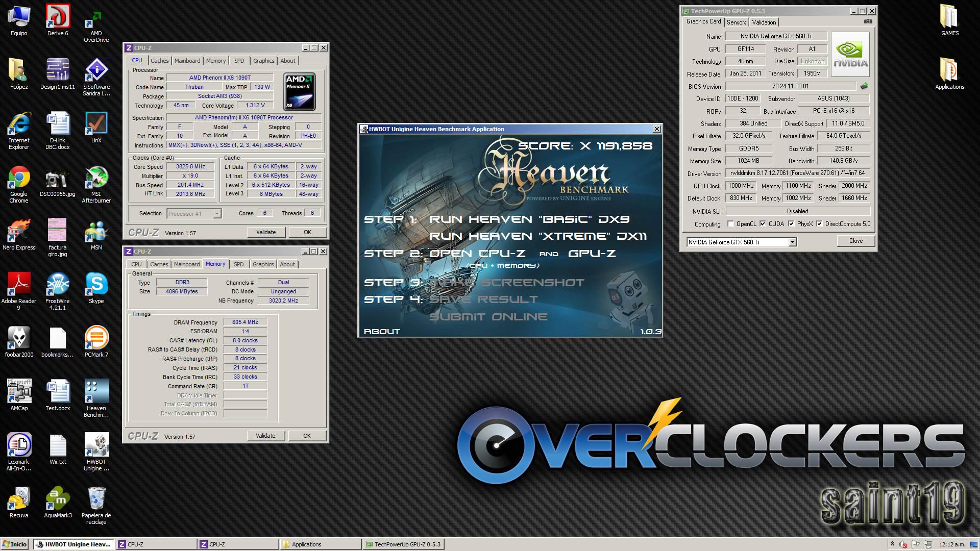Click the AMD Phenom II logo

coord(299,92)
